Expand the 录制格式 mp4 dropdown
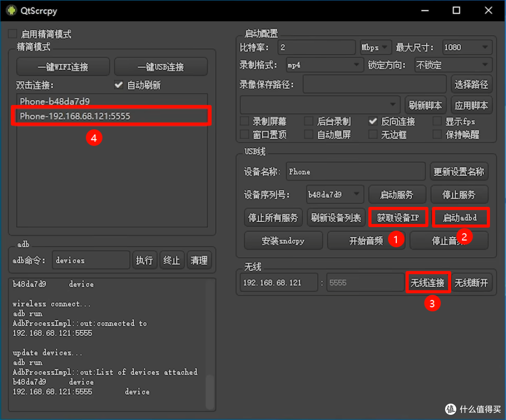Viewport: 506px width, 420px height. [324, 65]
